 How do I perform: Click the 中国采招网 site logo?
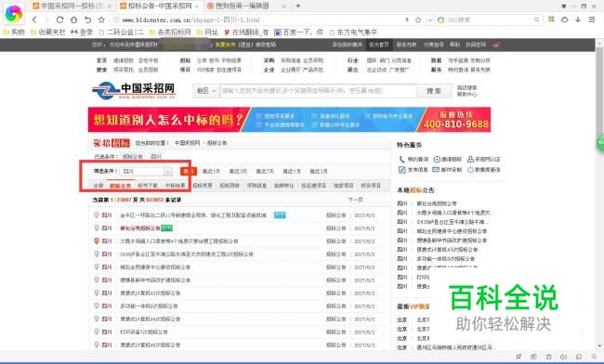pyautogui.click(x=134, y=91)
